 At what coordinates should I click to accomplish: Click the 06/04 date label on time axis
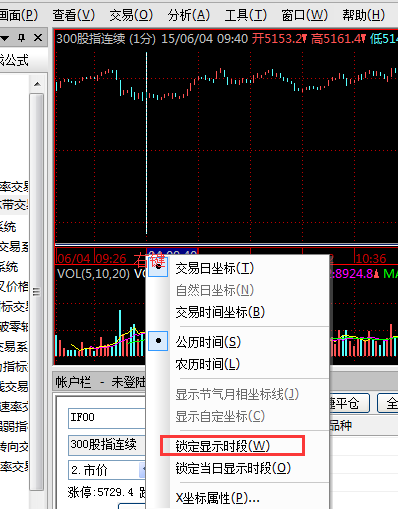pos(73,258)
